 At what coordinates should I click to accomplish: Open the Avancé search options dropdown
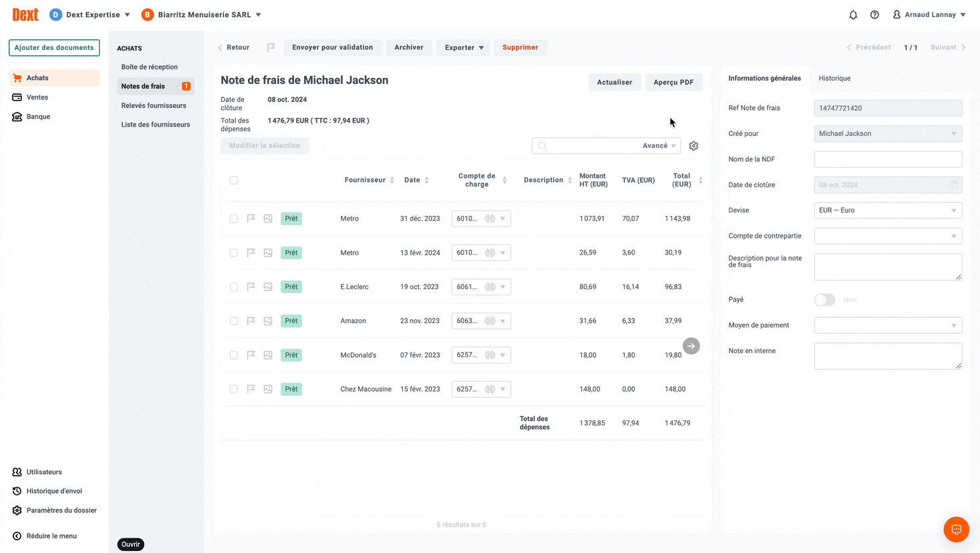tap(659, 146)
